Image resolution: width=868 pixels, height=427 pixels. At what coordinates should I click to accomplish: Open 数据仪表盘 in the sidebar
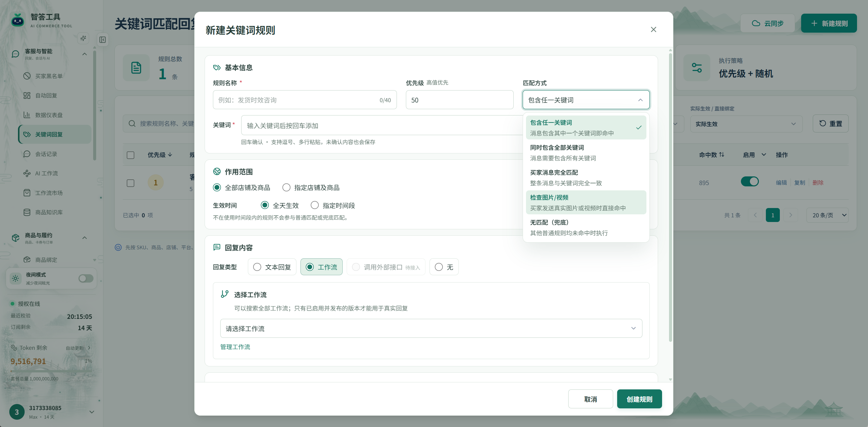coord(55,115)
